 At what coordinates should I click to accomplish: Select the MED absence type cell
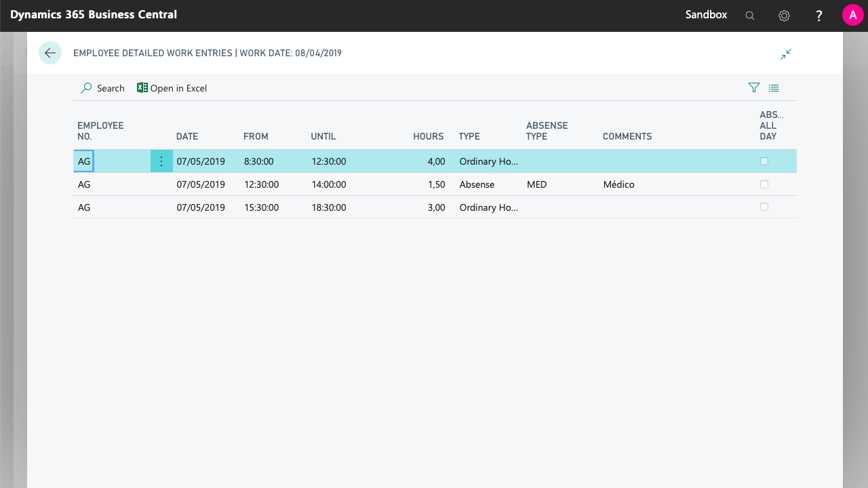coord(537,184)
